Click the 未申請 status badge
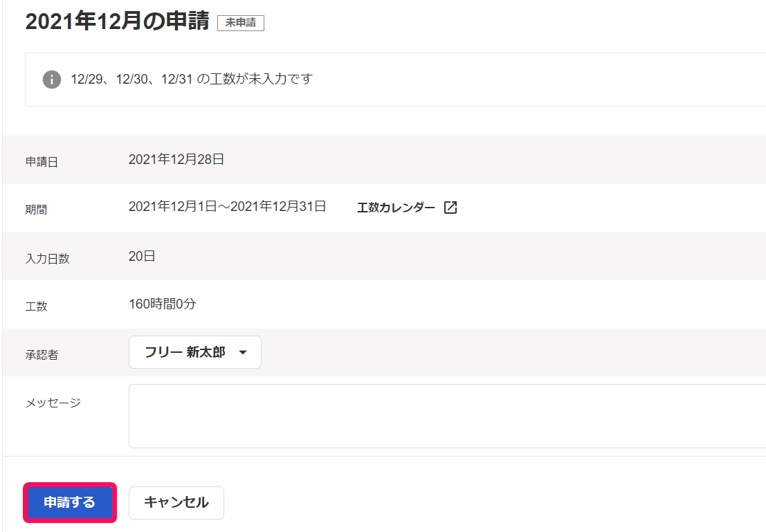 coord(241,23)
